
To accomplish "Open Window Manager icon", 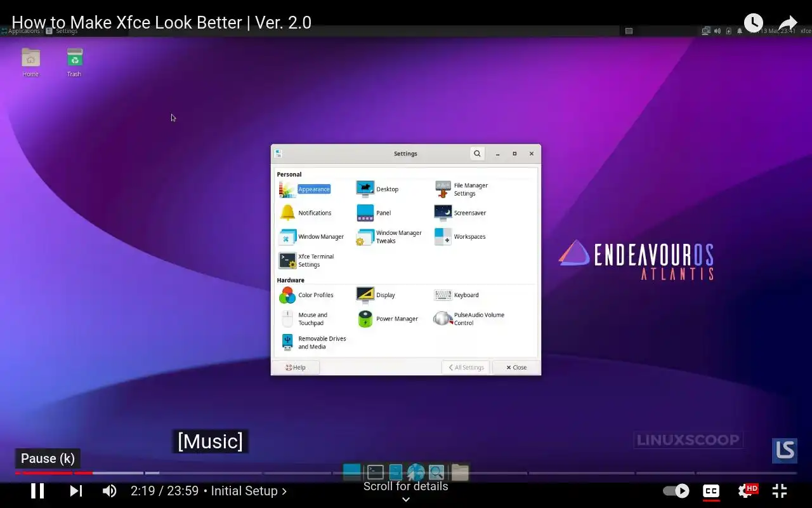I will coord(287,237).
